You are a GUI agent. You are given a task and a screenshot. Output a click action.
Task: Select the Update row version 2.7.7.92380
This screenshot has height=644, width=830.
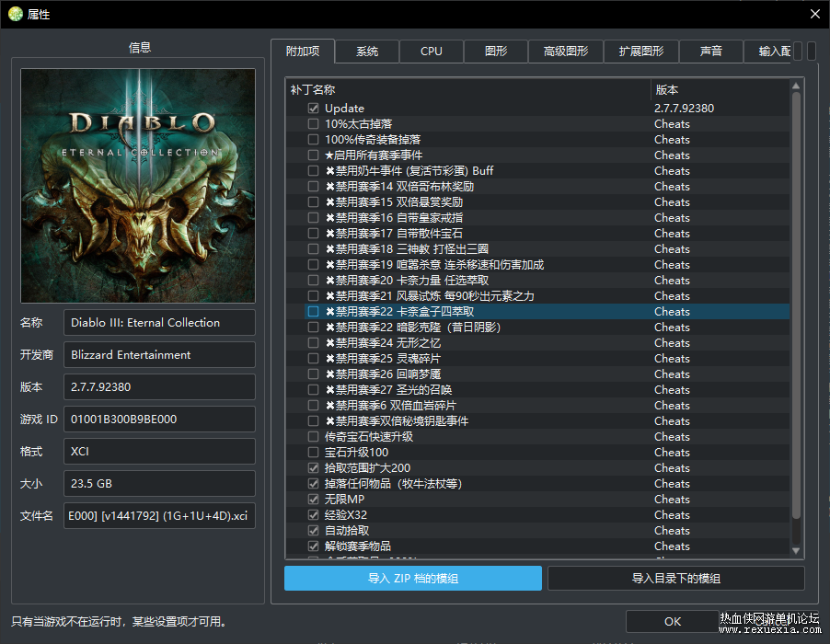[x=684, y=108]
